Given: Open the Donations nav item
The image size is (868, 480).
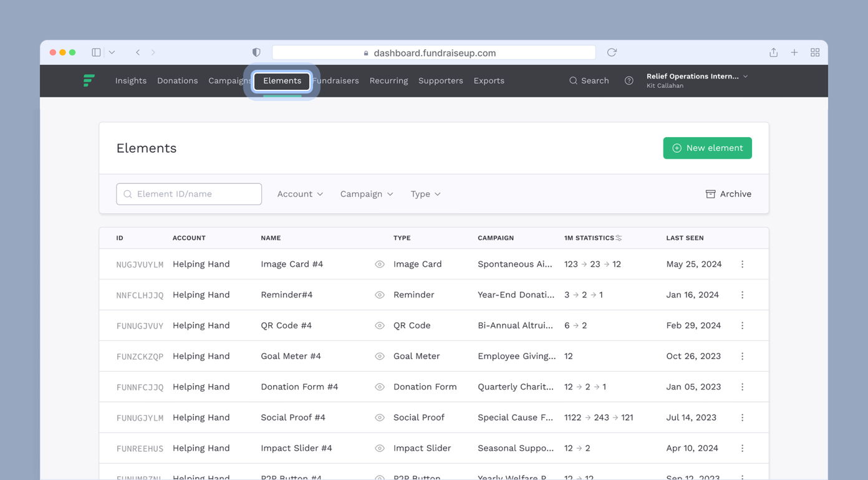Looking at the screenshot, I should pyautogui.click(x=178, y=80).
